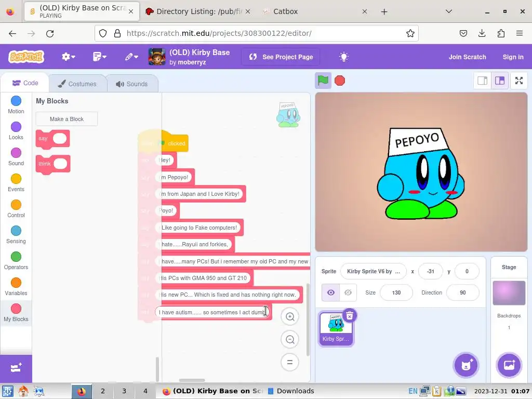Click the Make a Block button

coord(67,119)
